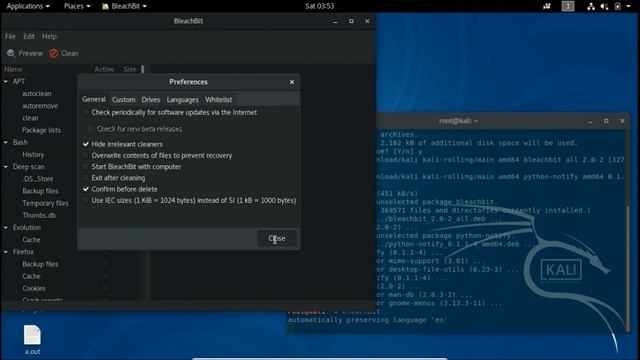This screenshot has height=360, width=640.
Task: Click the volume icon in top bar
Action: pyautogui.click(x=604, y=6)
